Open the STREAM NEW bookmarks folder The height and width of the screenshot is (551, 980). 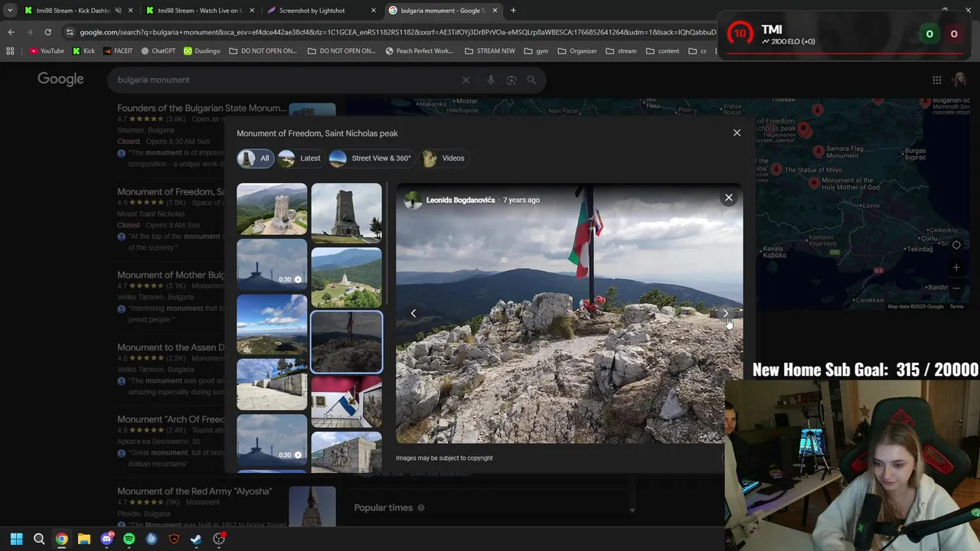tap(490, 51)
